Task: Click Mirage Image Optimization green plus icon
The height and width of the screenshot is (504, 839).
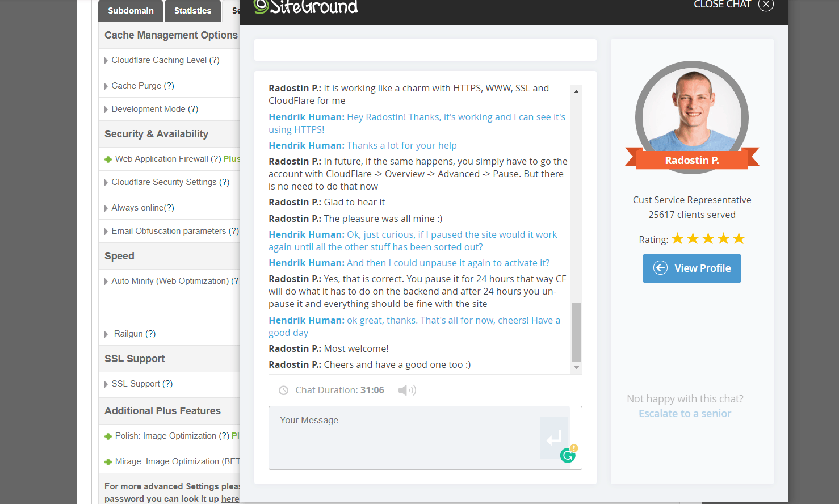Action: click(x=108, y=462)
